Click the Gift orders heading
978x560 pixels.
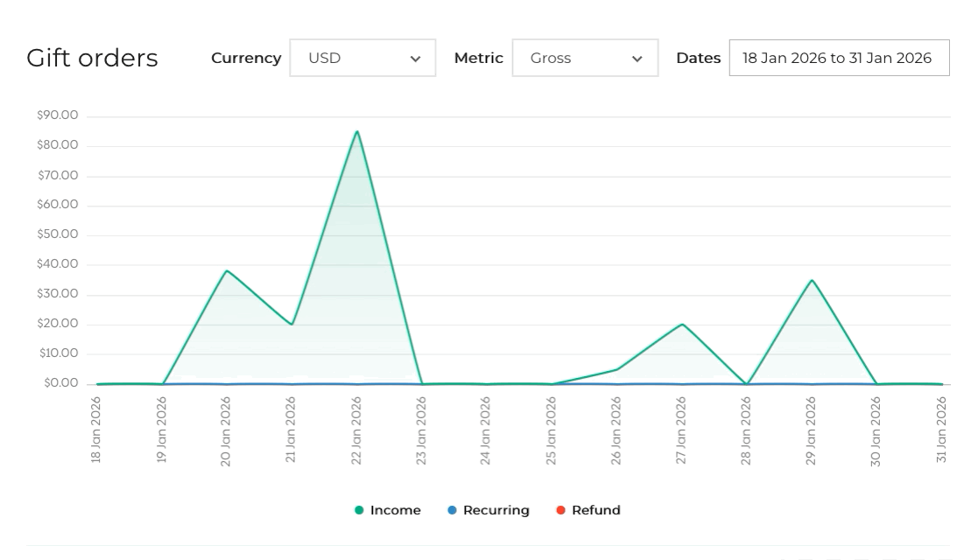tap(92, 58)
